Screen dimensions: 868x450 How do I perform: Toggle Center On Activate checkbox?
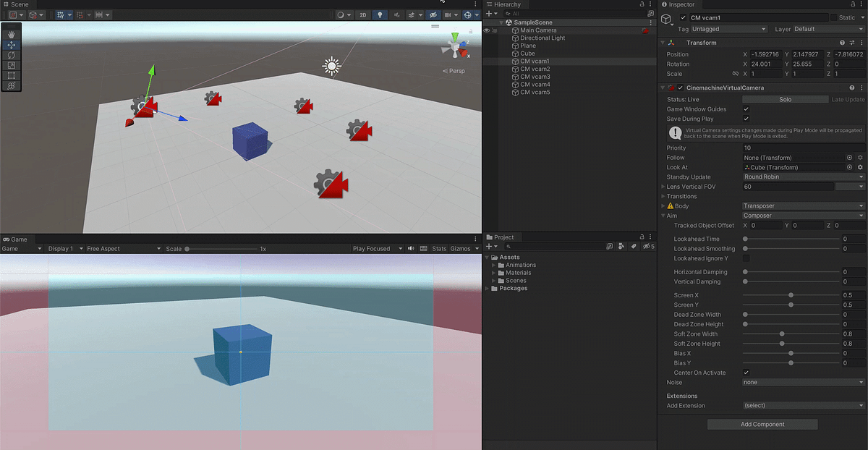746,373
